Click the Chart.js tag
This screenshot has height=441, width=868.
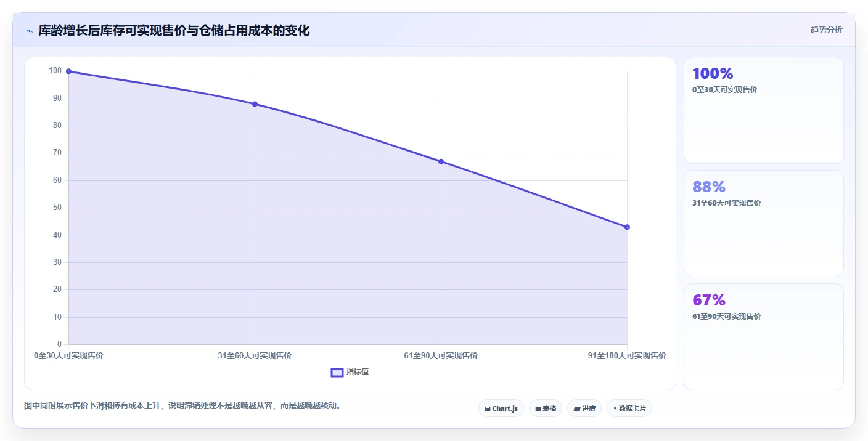point(501,408)
